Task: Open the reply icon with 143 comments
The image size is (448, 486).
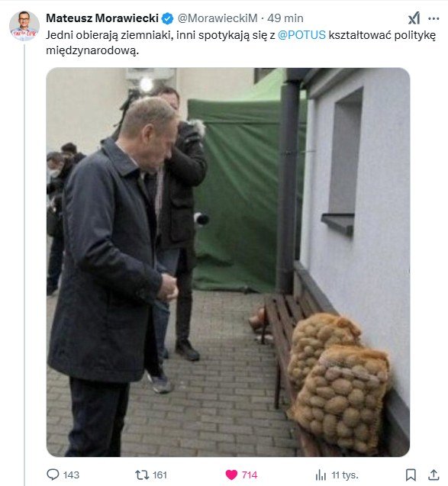Action: (53, 475)
